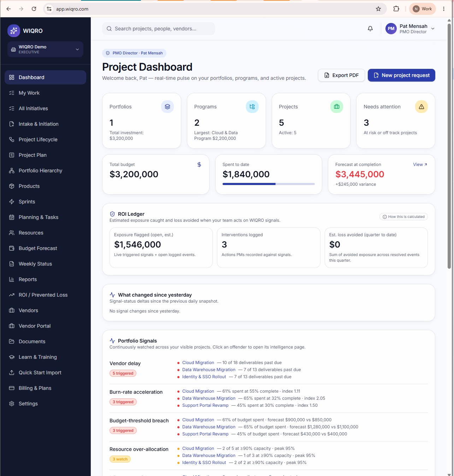Open Data Warehouse Migration under Budget-threshold breach
The height and width of the screenshot is (476, 454).
pyautogui.click(x=208, y=427)
